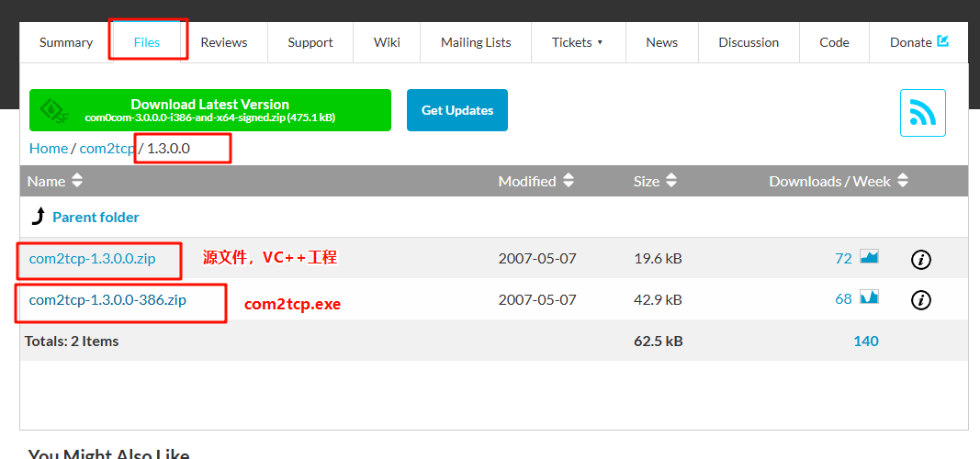Click the Get Updates button
The image size is (980, 459).
coord(457,110)
